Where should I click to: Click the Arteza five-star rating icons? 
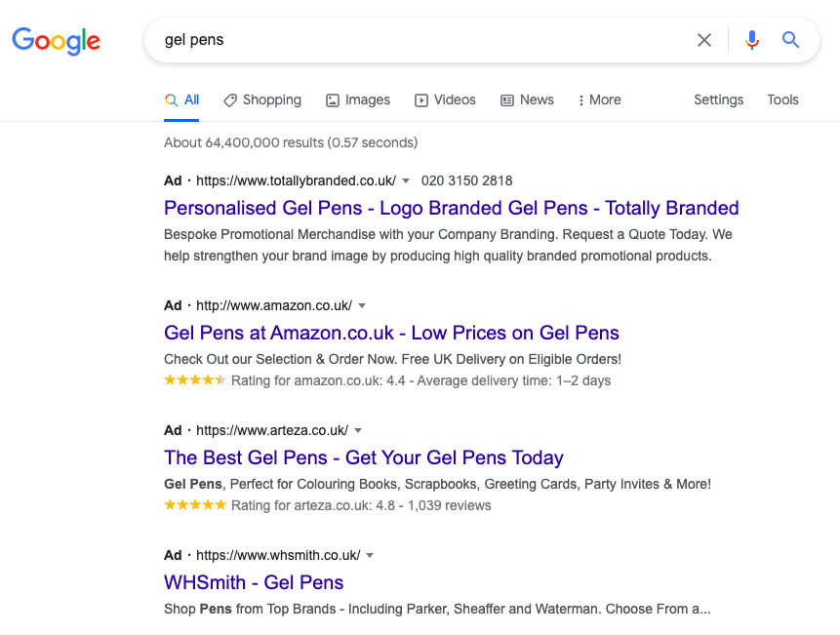coord(195,505)
